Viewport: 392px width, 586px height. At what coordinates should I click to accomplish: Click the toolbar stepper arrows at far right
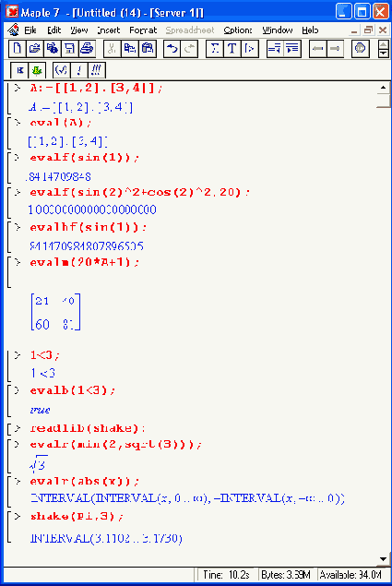[384, 49]
